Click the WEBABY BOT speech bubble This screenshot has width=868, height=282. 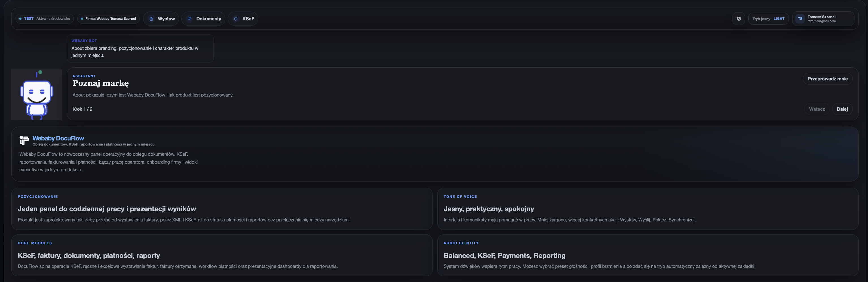pos(140,49)
